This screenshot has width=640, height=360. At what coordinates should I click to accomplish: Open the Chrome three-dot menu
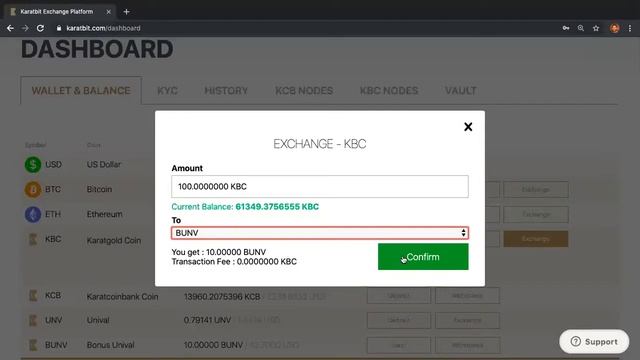click(630, 28)
